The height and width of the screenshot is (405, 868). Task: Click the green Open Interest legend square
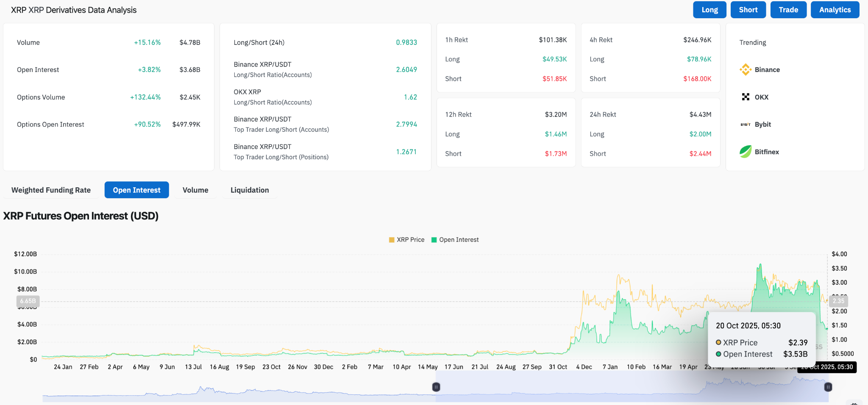(434, 240)
